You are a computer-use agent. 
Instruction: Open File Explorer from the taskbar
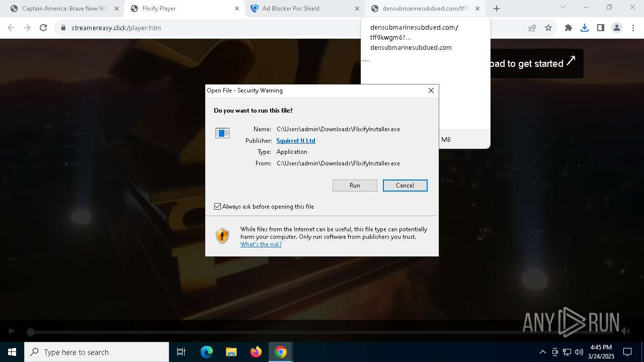[231, 352]
